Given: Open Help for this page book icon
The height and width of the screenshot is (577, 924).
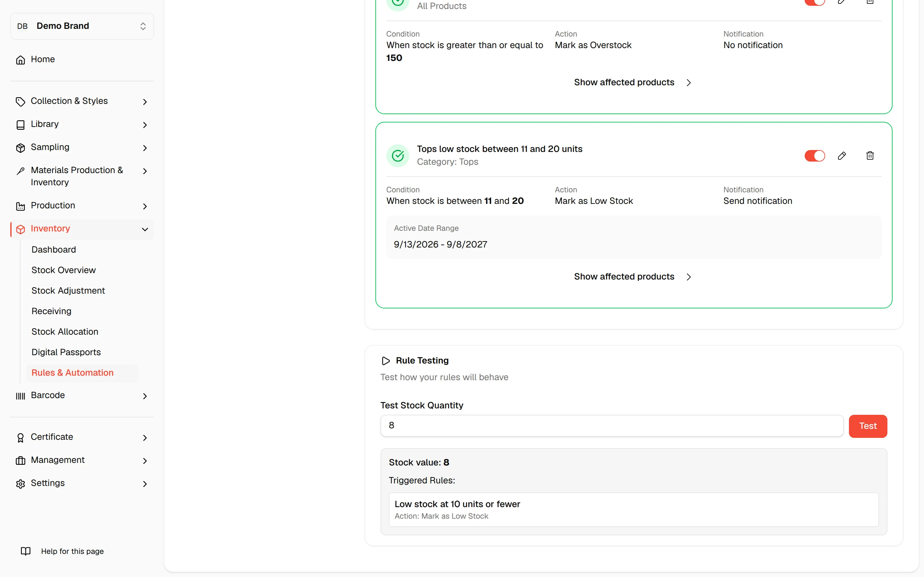Looking at the screenshot, I should 26,551.
